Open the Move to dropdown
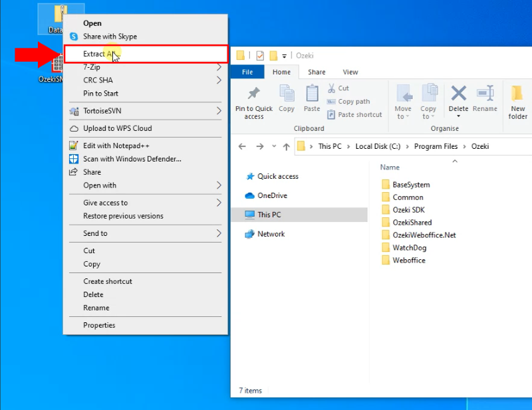Viewport: 532px width, 410px height. (403, 102)
